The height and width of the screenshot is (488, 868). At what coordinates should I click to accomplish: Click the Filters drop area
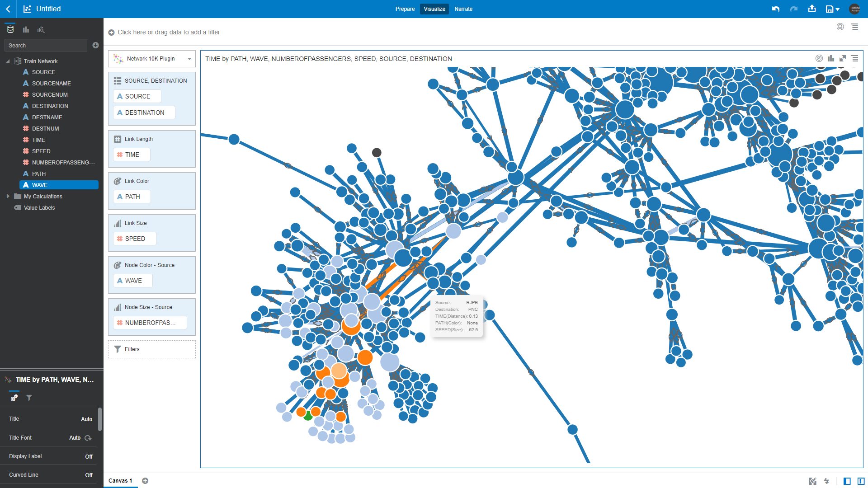point(151,349)
